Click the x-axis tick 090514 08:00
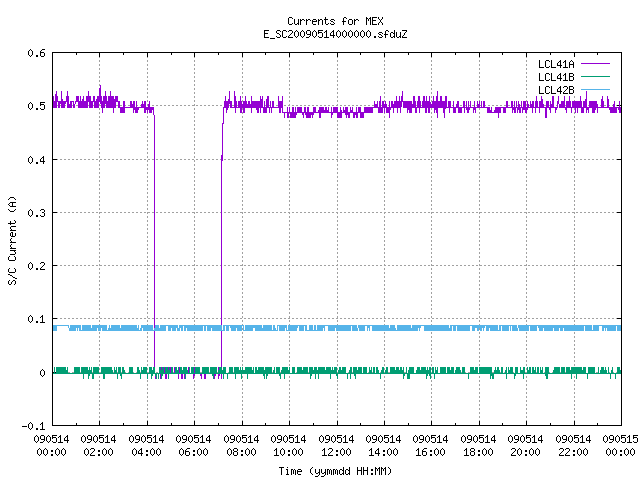Viewport: 640px width, 480px height. pos(241,446)
